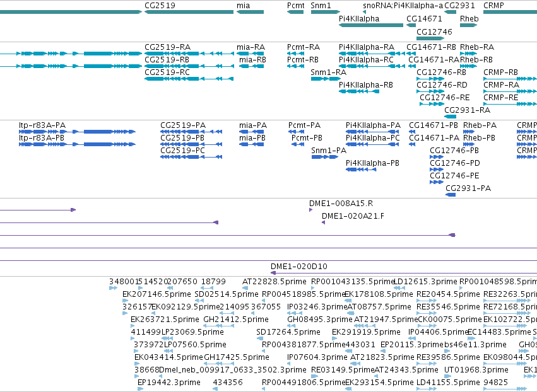Viewport: 537px width, 392px height.
Task: Click the Pi4KIIalpha-RA transcript
Action: tap(372, 54)
